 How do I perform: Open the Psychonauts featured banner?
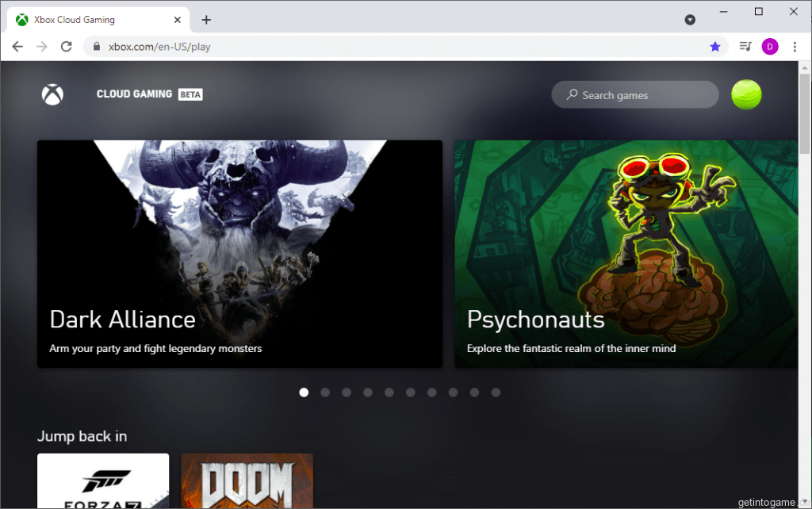coord(625,254)
